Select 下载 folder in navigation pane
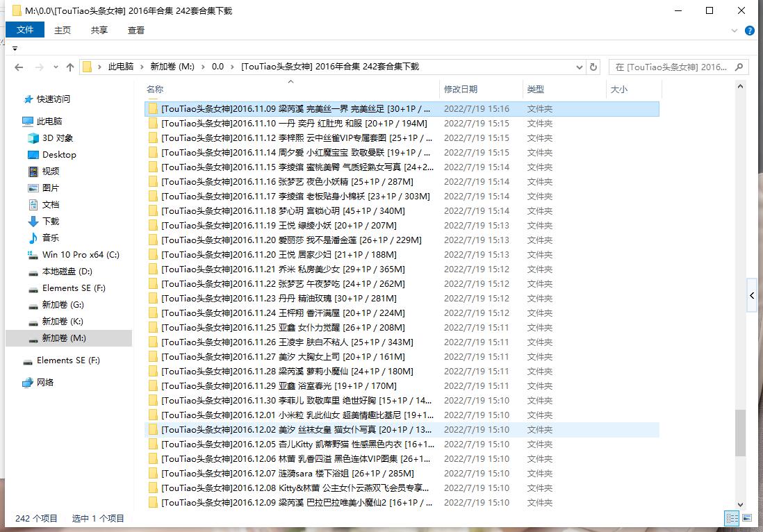This screenshot has width=763, height=532. [x=51, y=222]
